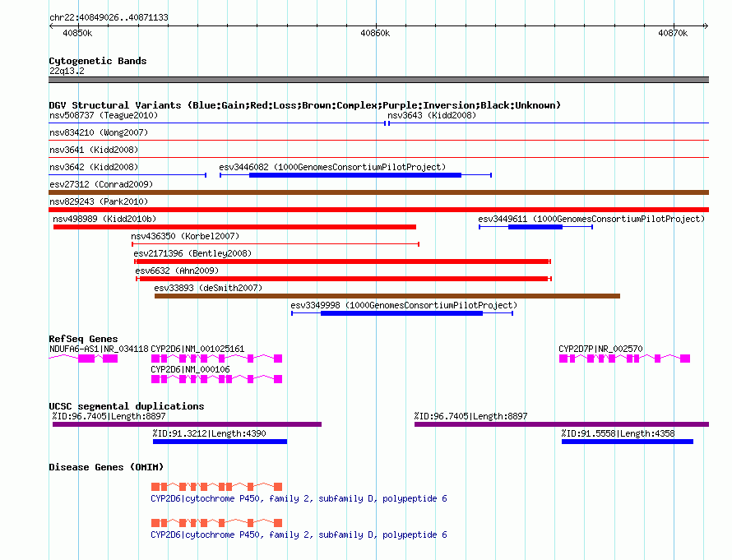Click the 40870k ruler tick label
The height and width of the screenshot is (560, 732).
[x=673, y=33]
